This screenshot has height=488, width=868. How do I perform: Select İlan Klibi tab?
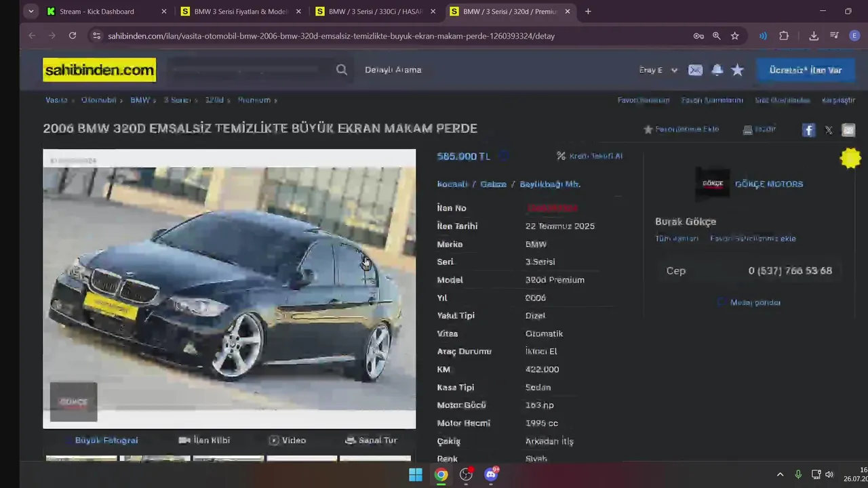point(204,441)
